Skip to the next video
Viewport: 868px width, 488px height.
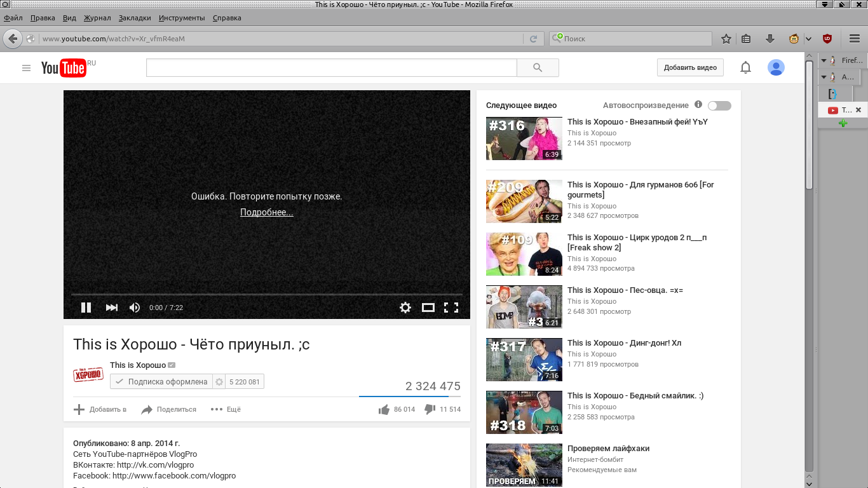click(x=112, y=308)
